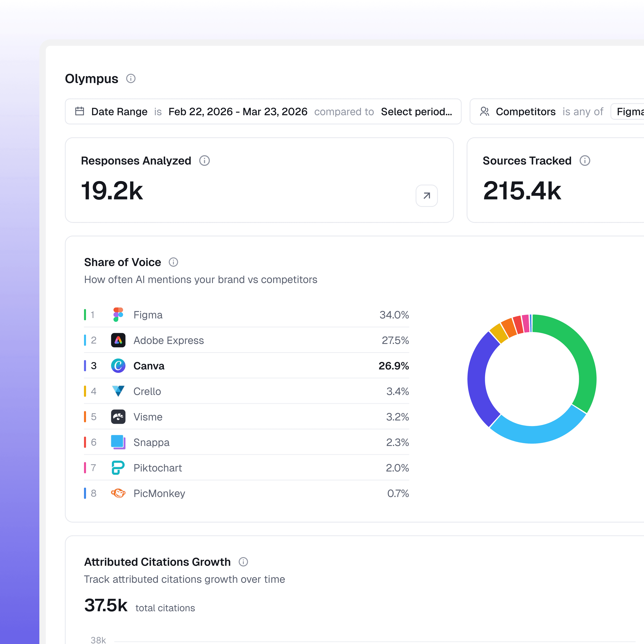This screenshot has width=644, height=644.
Task: Click the Competitors people icon
Action: pos(484,111)
